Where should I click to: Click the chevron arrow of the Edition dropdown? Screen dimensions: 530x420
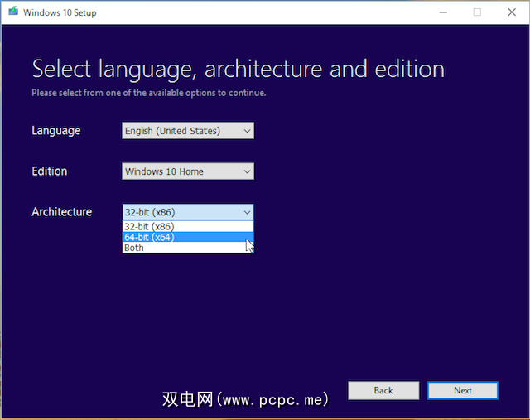coord(246,171)
